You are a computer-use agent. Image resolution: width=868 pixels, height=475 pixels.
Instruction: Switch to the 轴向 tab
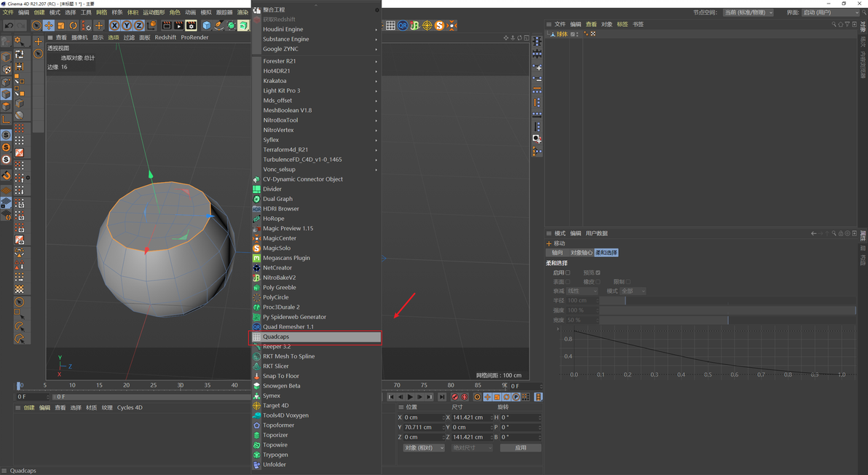557,253
